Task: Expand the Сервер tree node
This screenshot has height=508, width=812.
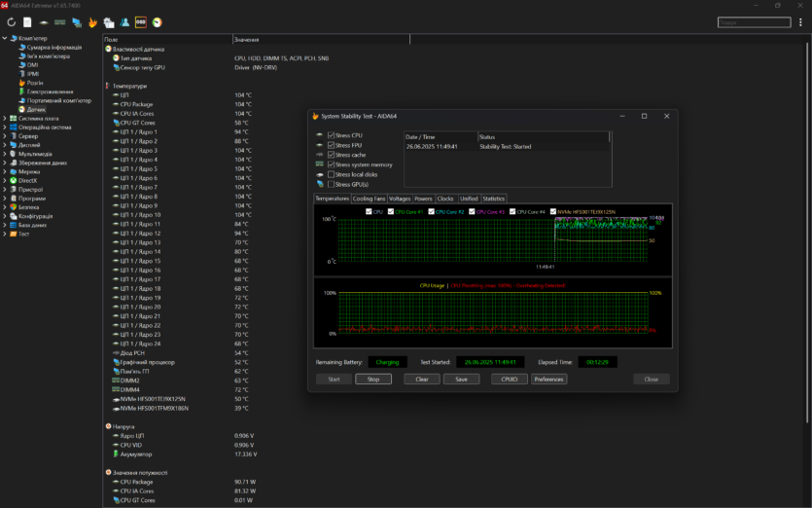Action: (x=5, y=136)
